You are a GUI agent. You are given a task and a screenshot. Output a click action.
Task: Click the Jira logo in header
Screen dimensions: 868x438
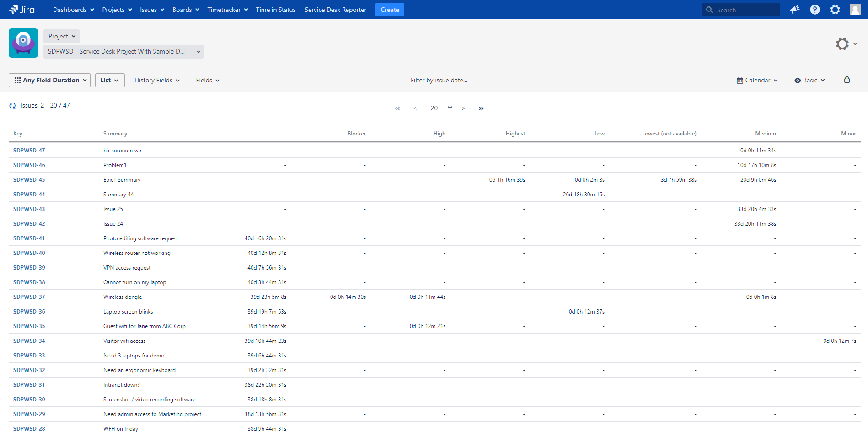pos(22,10)
